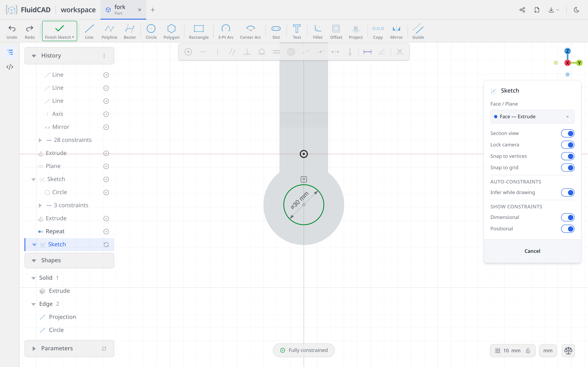Toggle dark mode moon icon

point(576,10)
